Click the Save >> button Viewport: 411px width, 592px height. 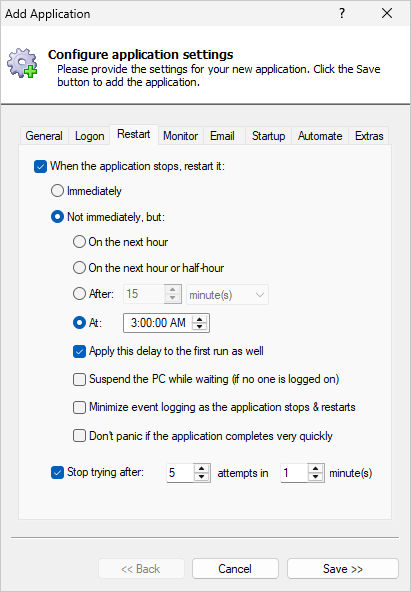click(x=343, y=569)
